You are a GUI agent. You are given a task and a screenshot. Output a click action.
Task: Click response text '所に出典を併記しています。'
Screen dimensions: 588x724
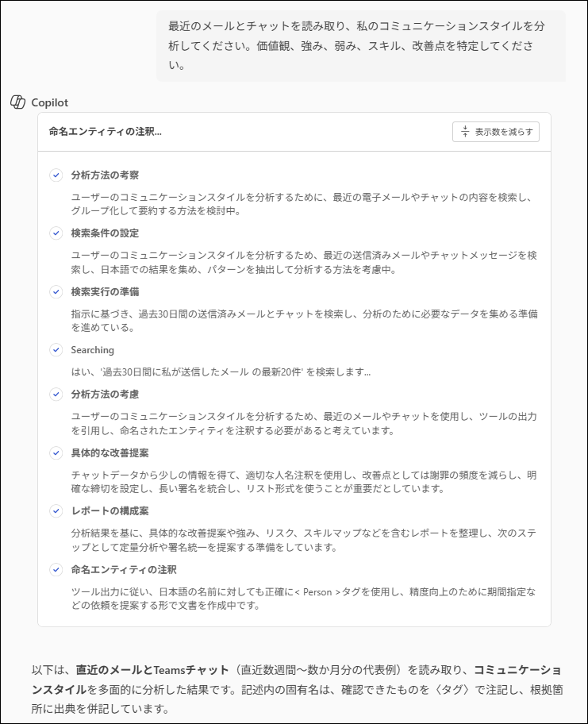point(100,709)
